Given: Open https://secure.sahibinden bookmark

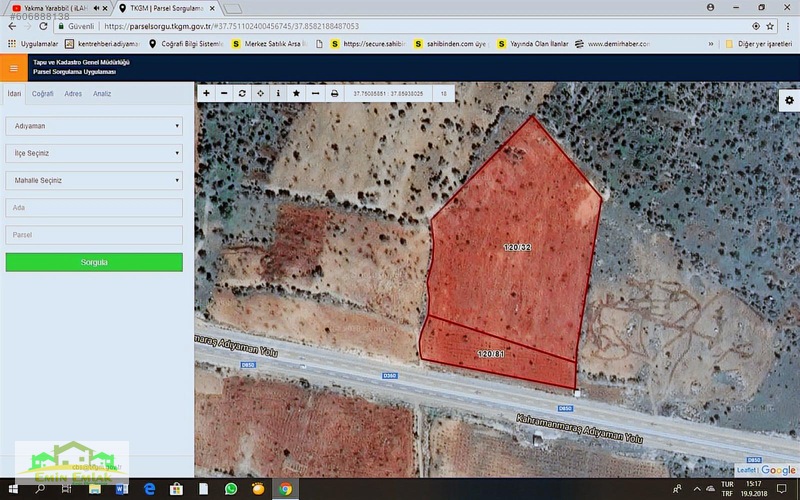Looking at the screenshot, I should 368,44.
